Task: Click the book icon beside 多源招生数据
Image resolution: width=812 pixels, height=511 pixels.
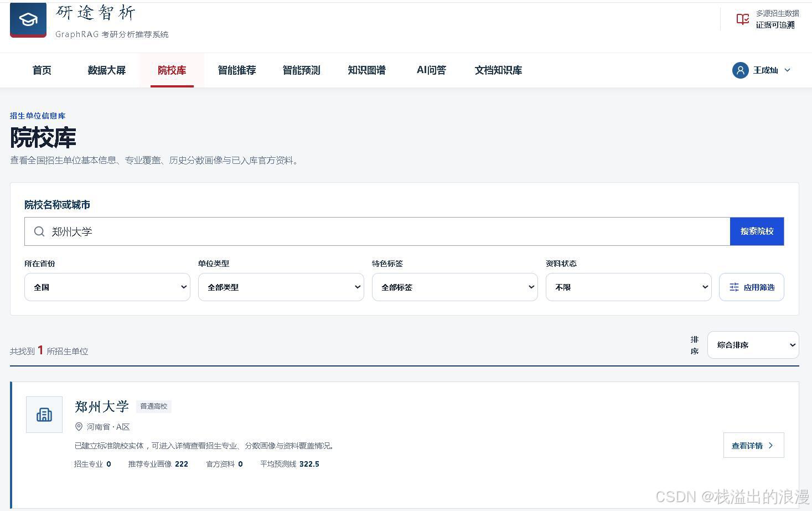Action: click(743, 19)
